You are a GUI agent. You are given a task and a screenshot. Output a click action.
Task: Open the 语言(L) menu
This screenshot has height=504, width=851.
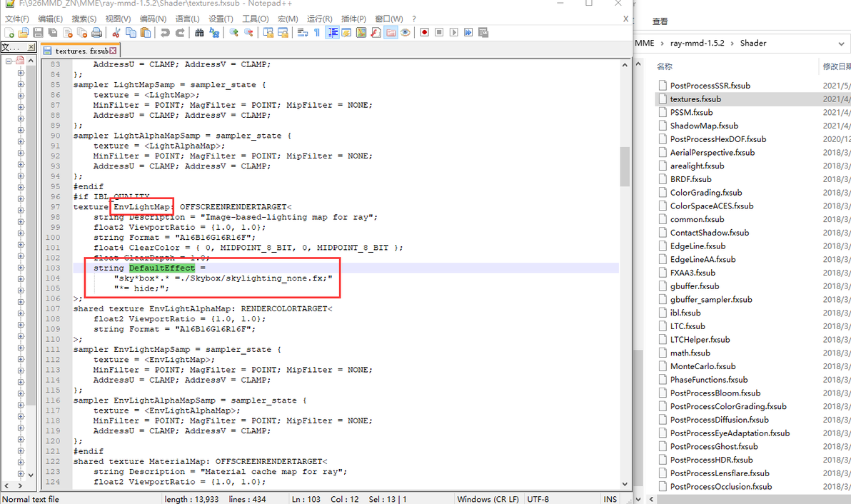coord(187,19)
